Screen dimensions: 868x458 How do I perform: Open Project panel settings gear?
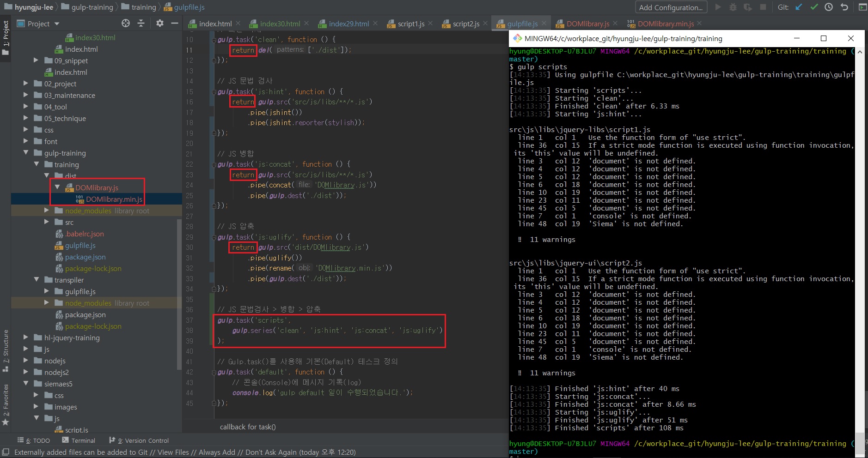pos(160,23)
